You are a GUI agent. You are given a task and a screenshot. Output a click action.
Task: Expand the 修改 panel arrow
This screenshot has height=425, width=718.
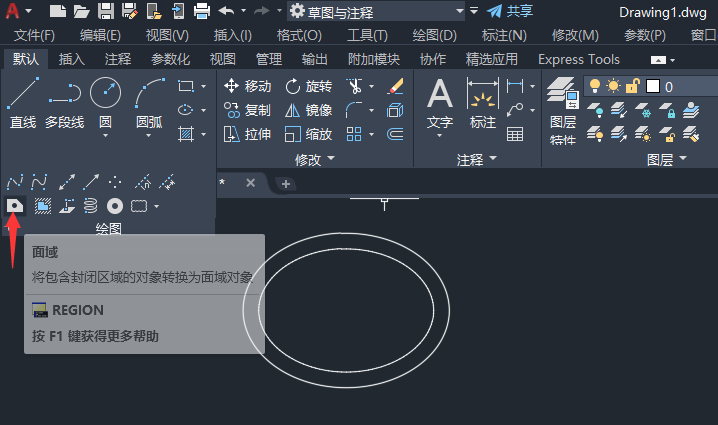tap(331, 158)
